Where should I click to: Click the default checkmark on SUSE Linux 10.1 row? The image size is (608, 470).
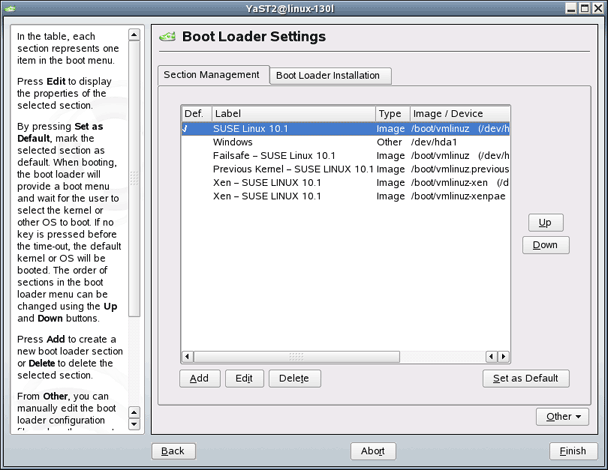point(185,128)
